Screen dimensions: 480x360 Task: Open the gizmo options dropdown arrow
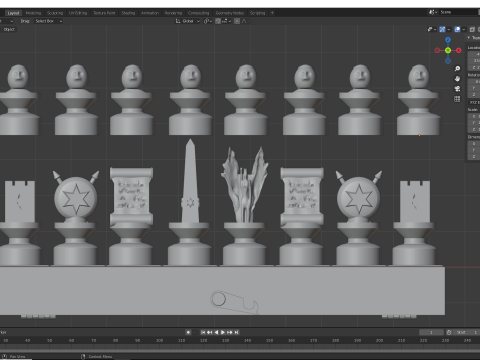pos(449,29)
